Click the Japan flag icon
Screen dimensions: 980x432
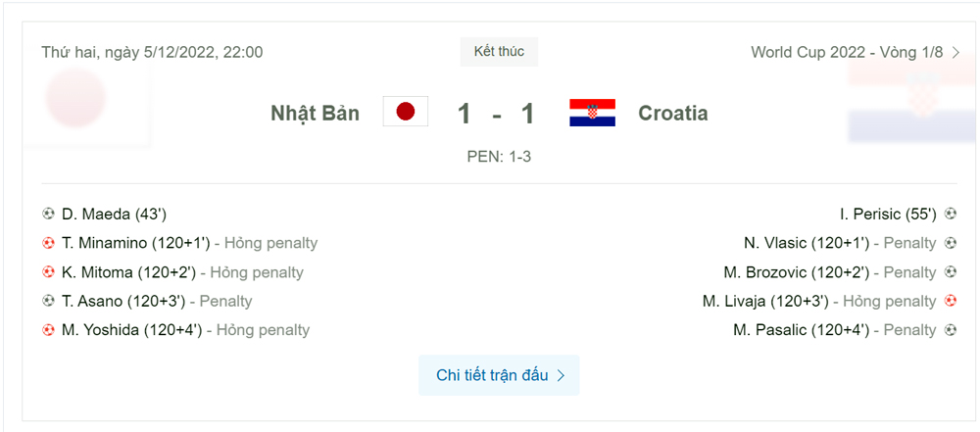(406, 112)
